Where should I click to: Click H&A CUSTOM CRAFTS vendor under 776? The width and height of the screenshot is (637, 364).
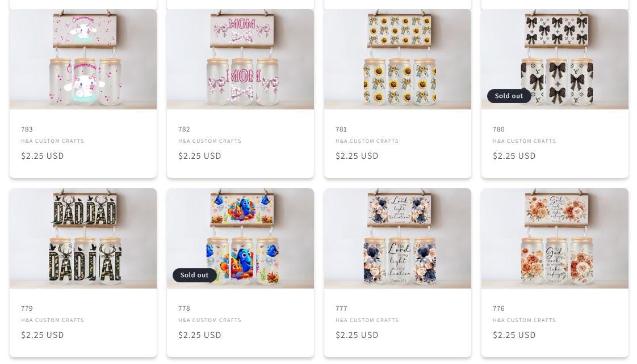[524, 320]
